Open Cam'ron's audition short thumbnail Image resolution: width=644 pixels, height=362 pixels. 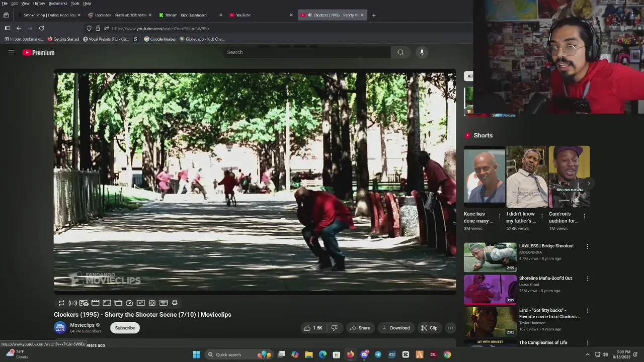pos(569,176)
